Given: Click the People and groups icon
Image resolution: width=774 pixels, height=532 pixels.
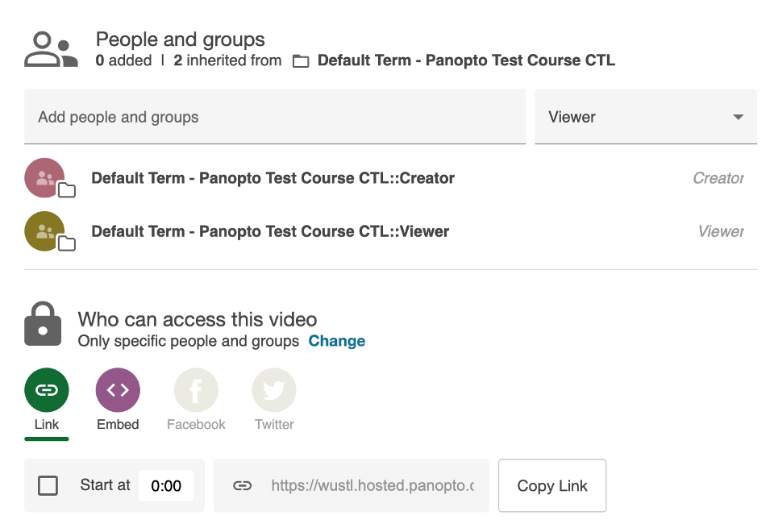Looking at the screenshot, I should tap(50, 49).
